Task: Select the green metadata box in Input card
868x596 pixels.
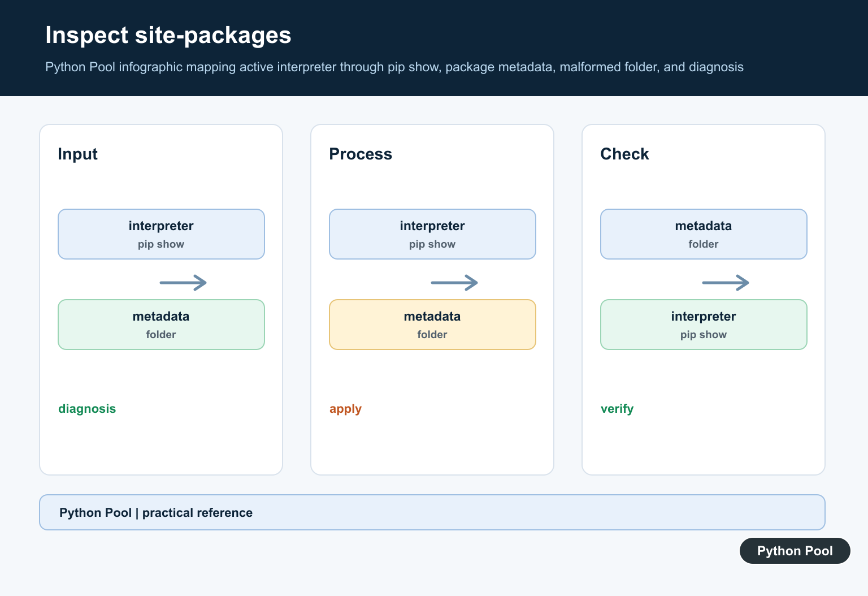Action: pyautogui.click(x=161, y=325)
